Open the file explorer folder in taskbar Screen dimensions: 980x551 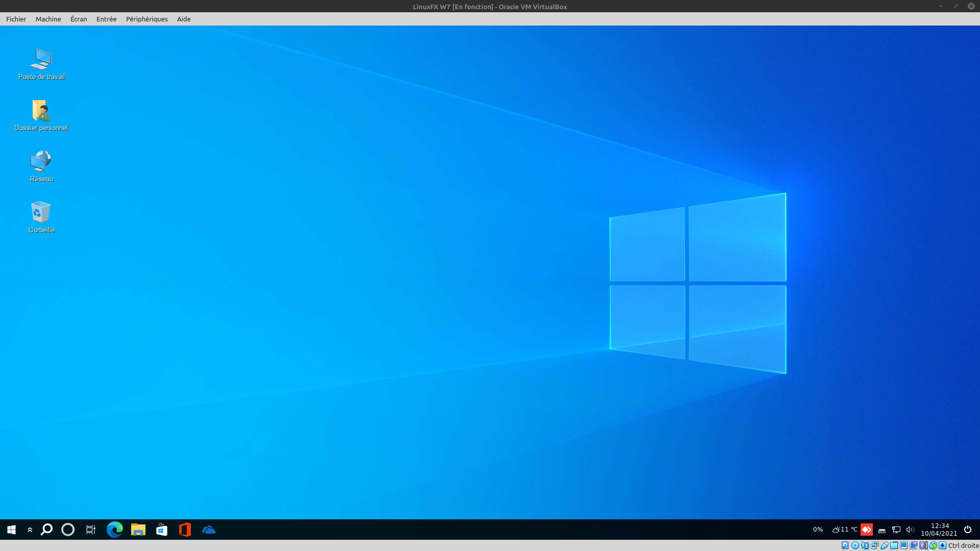click(x=138, y=530)
